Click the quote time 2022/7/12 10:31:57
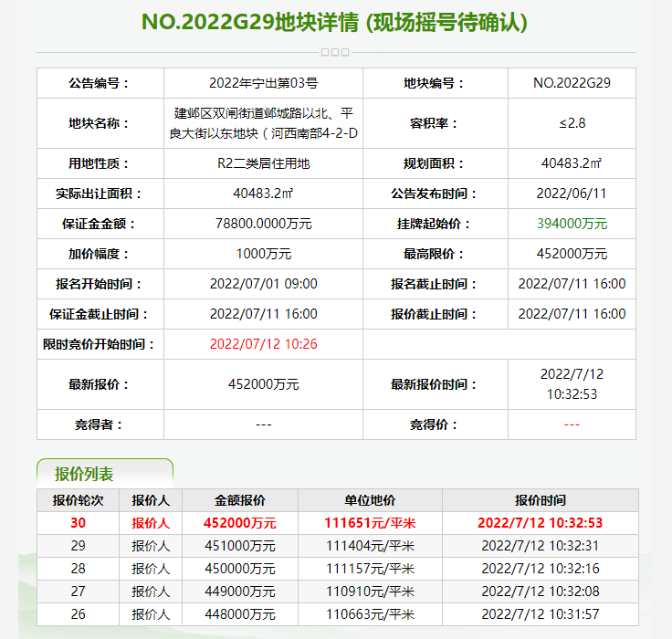The image size is (672, 639). (x=541, y=613)
